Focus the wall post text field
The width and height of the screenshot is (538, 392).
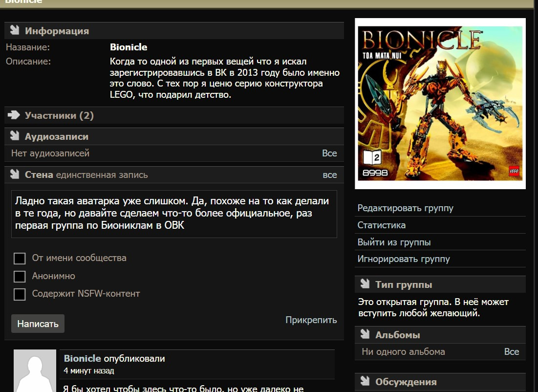[174, 214]
